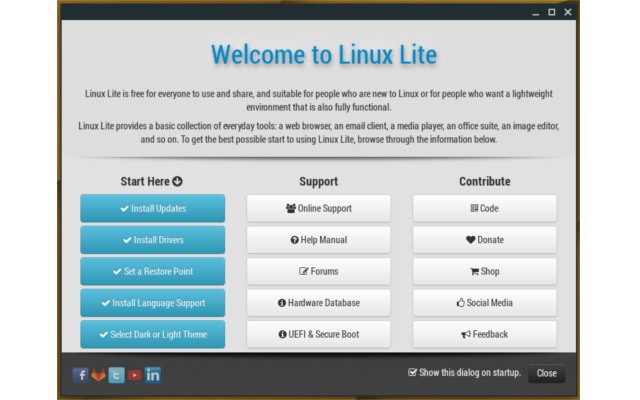This screenshot has width=640, height=400.
Task: View the Hardware Database
Action: tap(318, 302)
